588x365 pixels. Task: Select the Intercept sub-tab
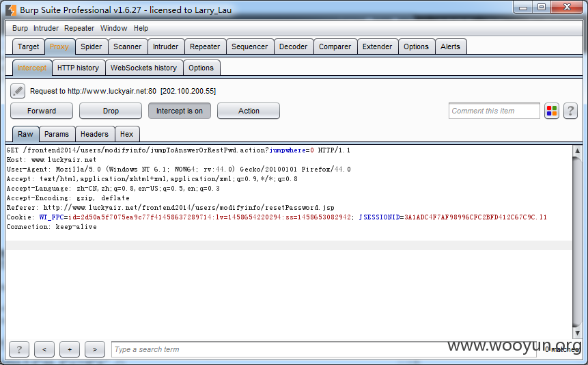(x=32, y=68)
